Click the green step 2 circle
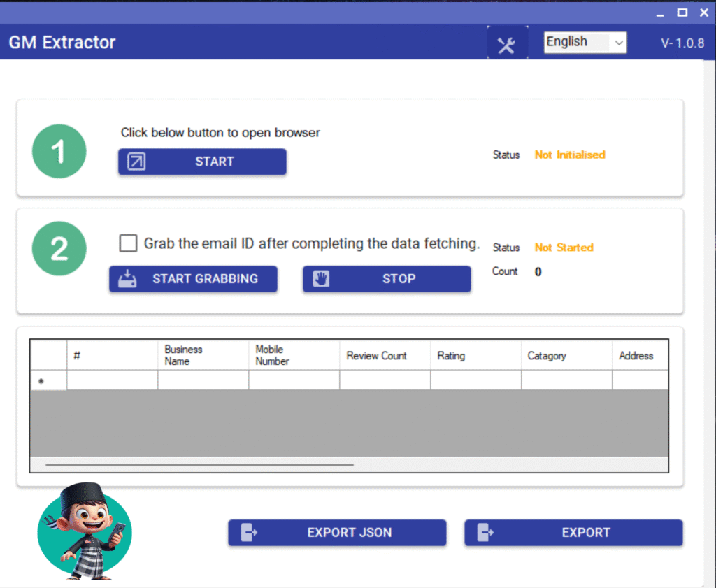This screenshot has height=588, width=716. coord(59,249)
